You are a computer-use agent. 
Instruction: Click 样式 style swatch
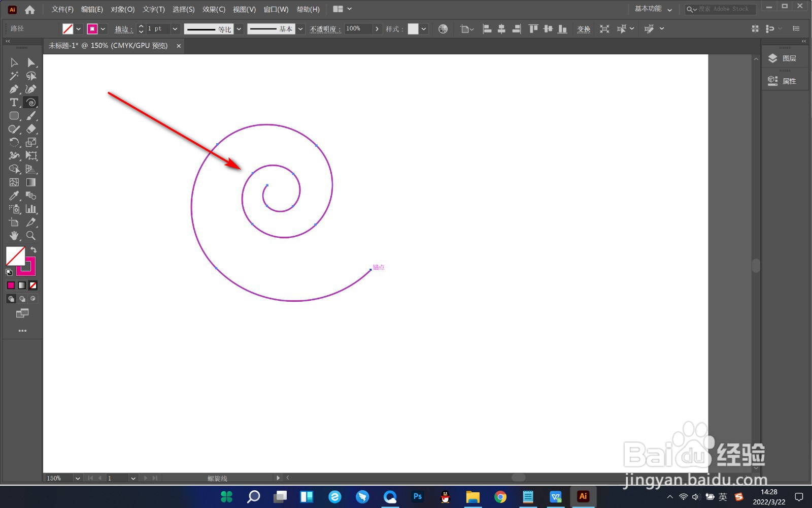tap(413, 29)
